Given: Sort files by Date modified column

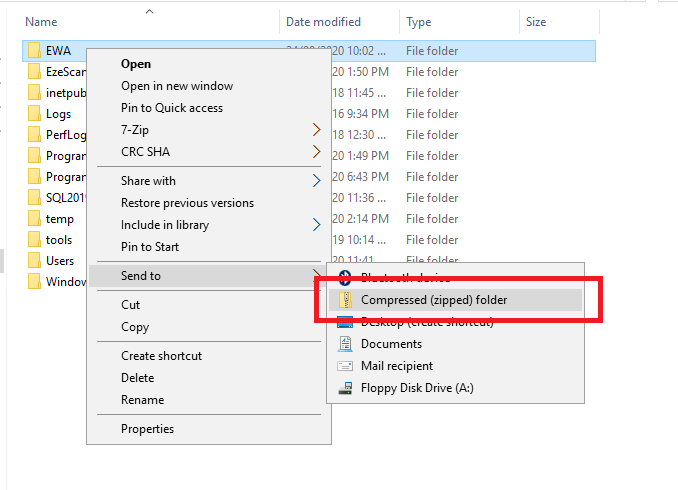Looking at the screenshot, I should click(323, 21).
